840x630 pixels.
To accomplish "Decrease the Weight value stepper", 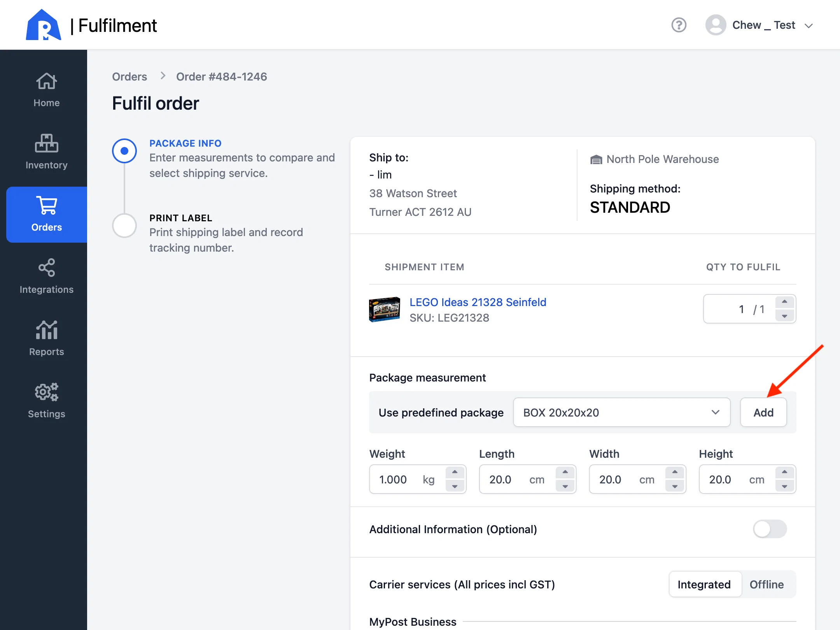I will click(455, 486).
